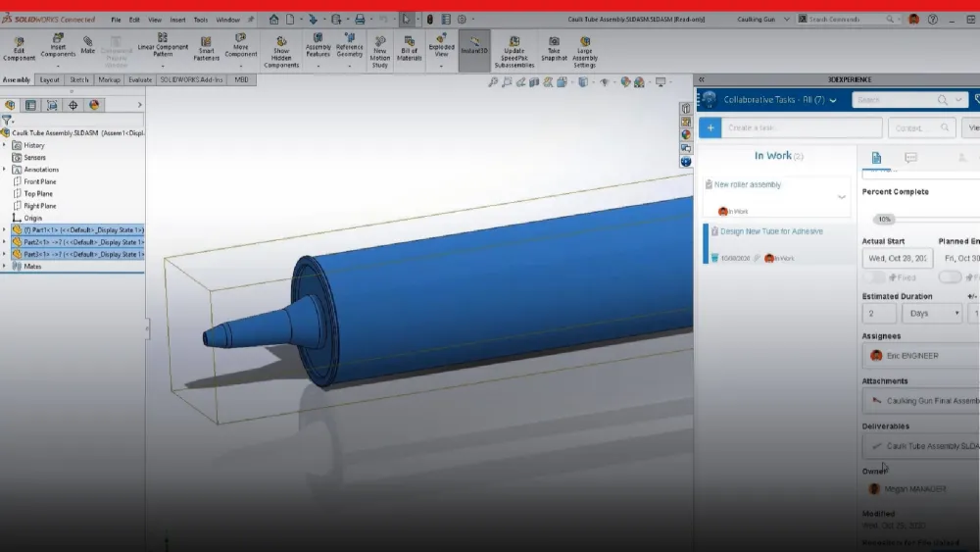Viewport: 980px width, 552px height.
Task: Open Bill of Materials
Action: click(x=409, y=47)
